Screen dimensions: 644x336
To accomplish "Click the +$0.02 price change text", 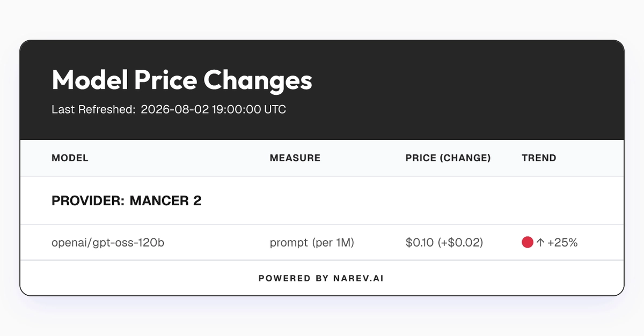I will pos(459,243).
